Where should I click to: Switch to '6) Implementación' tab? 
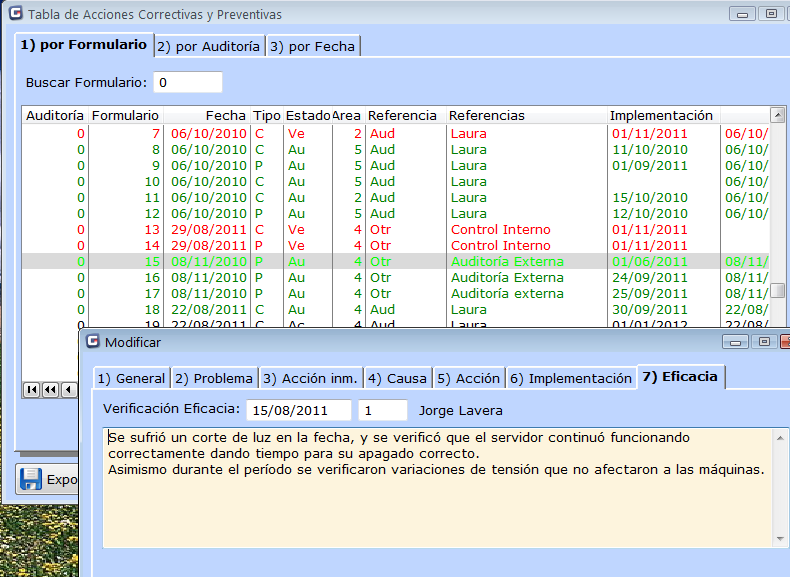click(570, 378)
